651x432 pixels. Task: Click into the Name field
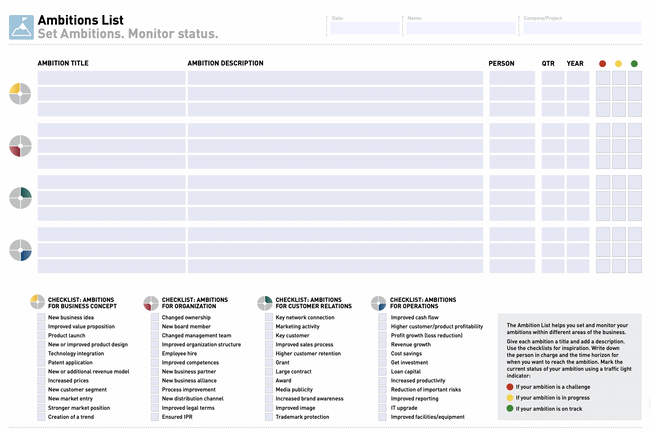459,28
